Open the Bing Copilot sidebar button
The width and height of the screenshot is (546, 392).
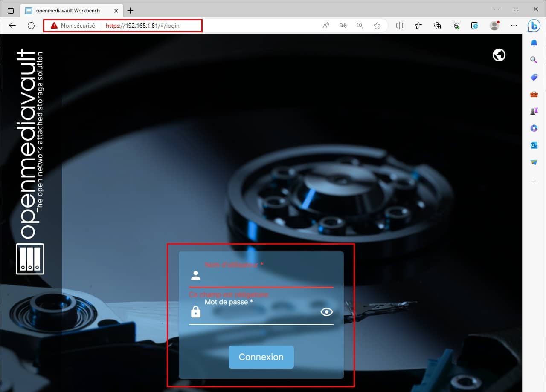click(x=534, y=26)
